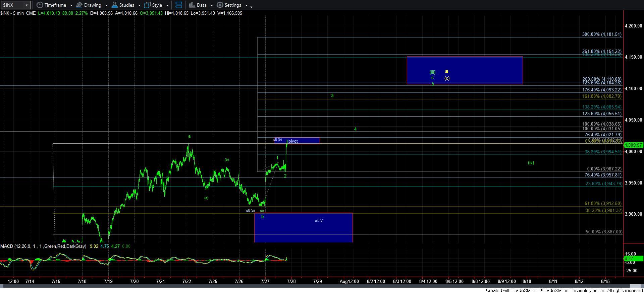Viewport: 644px width, 293px height.
Task: Expand the arrow next to Style
Action: pyautogui.click(x=167, y=5)
